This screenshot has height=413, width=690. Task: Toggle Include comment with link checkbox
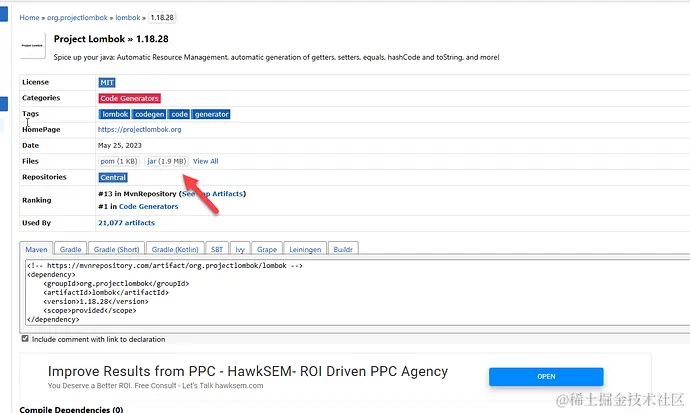coord(25,339)
